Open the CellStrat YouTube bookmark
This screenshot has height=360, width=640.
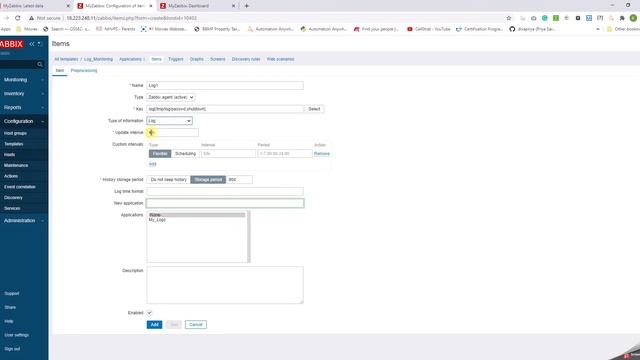pyautogui.click(x=428, y=29)
